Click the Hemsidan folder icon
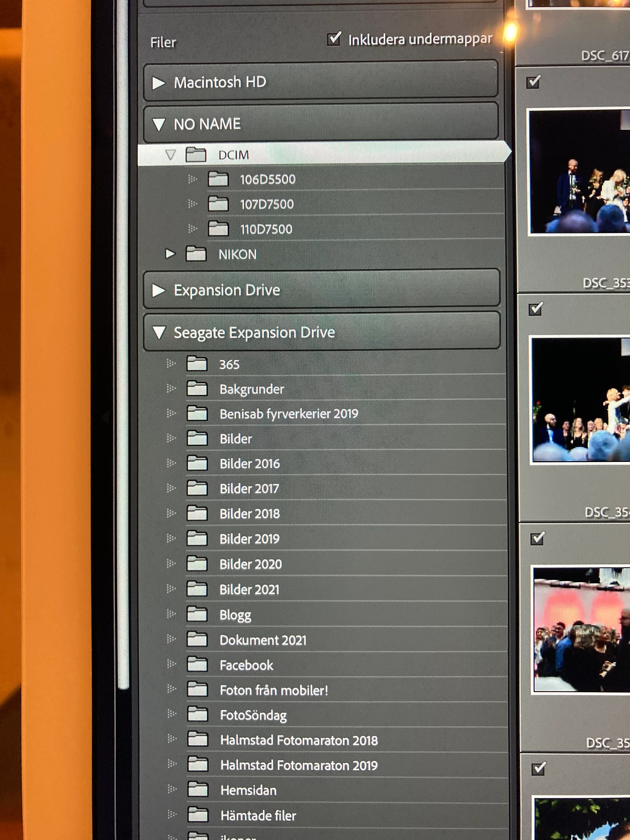The height and width of the screenshot is (840, 630). coord(197,790)
